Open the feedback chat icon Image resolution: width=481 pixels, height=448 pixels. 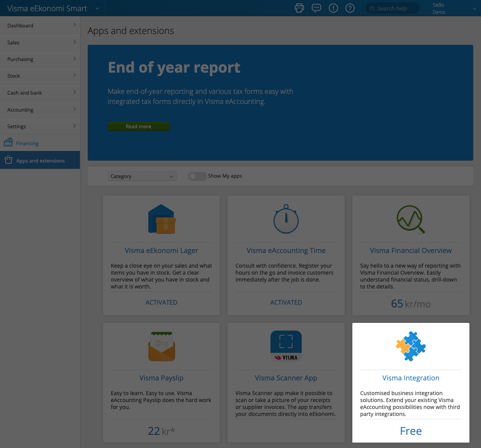pyautogui.click(x=316, y=8)
